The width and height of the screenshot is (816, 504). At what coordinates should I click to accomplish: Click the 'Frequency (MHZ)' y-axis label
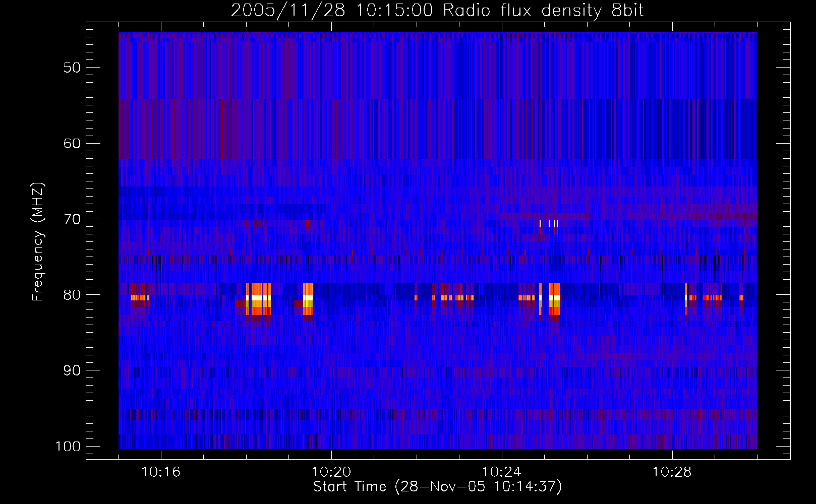click(x=38, y=241)
